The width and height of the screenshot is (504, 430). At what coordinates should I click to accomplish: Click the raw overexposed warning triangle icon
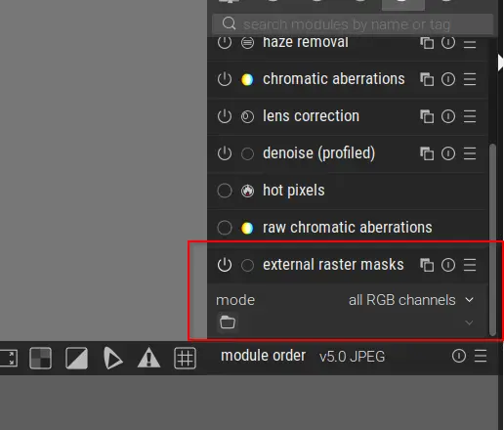point(148,358)
